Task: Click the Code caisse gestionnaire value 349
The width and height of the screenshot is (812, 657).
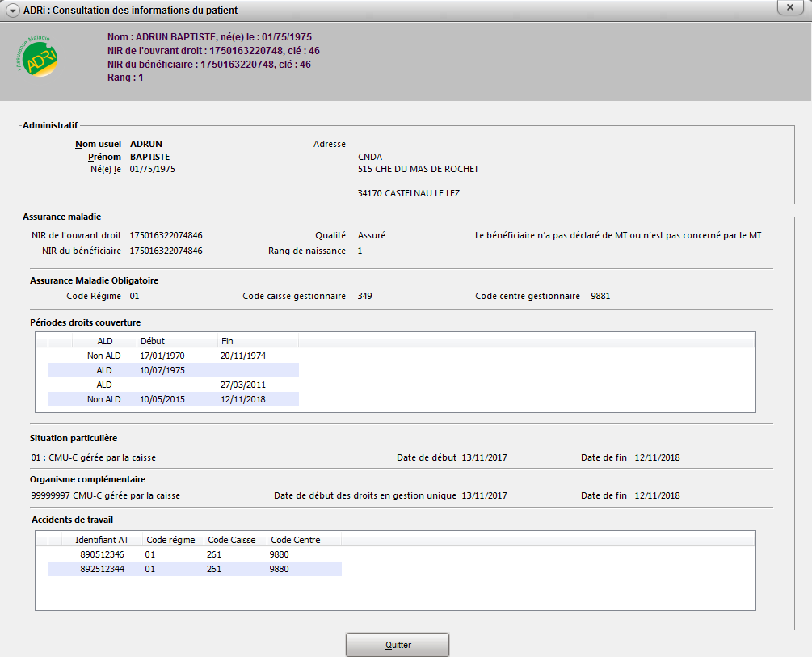Action: pyautogui.click(x=364, y=296)
